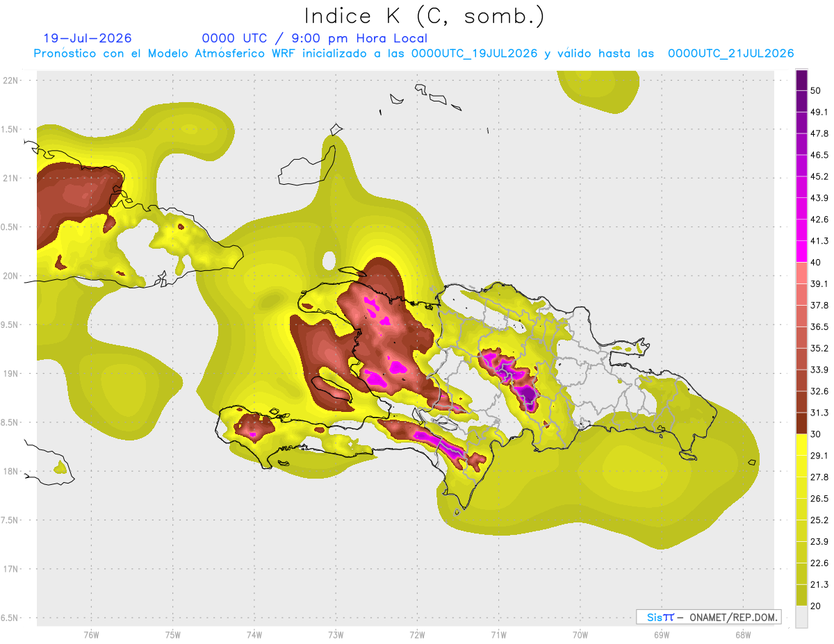Click the '68W' longitude label
The height and width of the screenshot is (644, 834).
[x=743, y=634]
